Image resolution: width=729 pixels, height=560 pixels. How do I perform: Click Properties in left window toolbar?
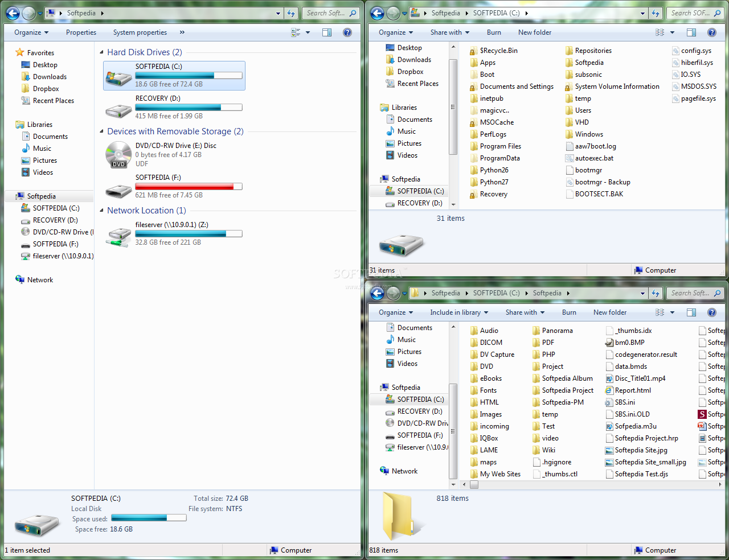(x=81, y=32)
